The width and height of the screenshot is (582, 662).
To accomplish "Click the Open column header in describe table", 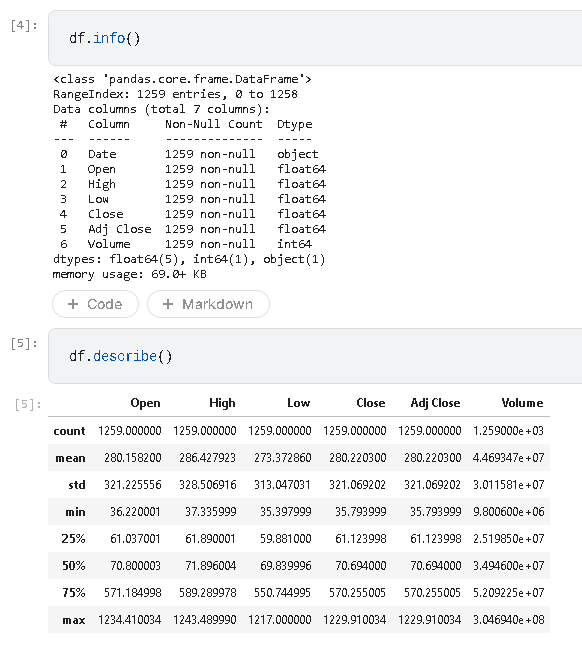I will [145, 403].
